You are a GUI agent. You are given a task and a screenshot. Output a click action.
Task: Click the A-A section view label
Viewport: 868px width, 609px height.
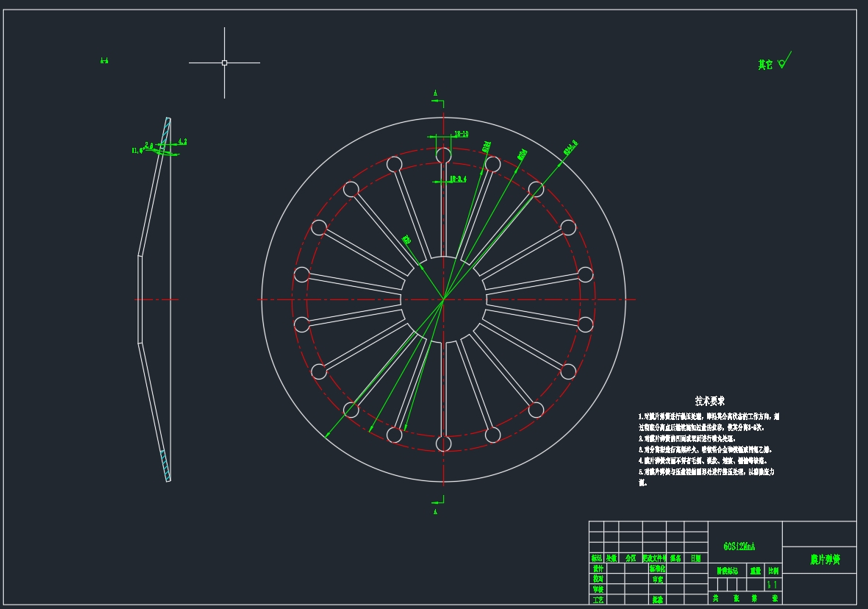[x=104, y=60]
